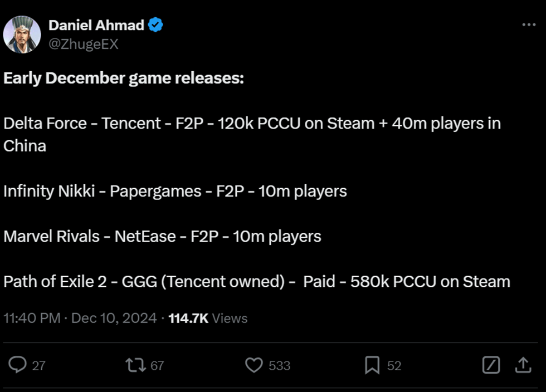This screenshot has height=392, width=546.
Task: Click the 11:40 PM timestamp
Action: point(32,318)
